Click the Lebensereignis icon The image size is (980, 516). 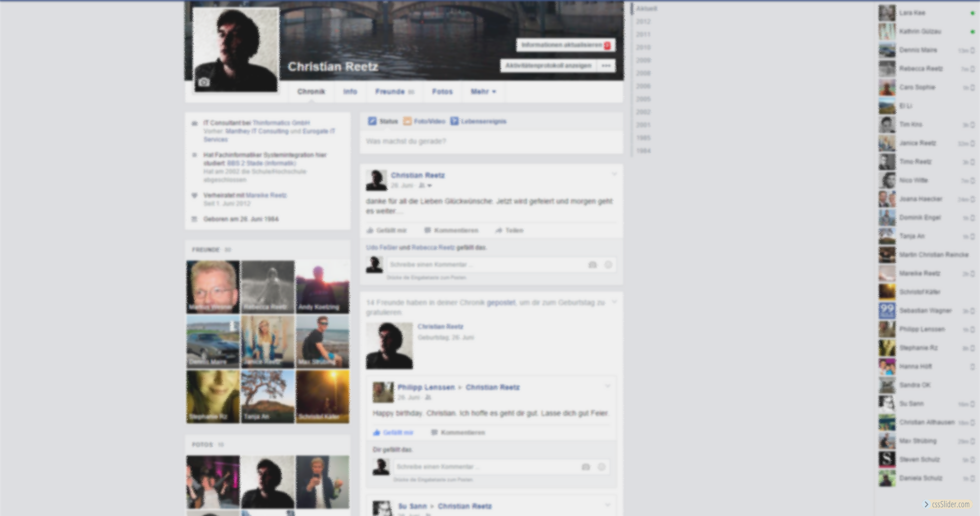click(x=454, y=121)
